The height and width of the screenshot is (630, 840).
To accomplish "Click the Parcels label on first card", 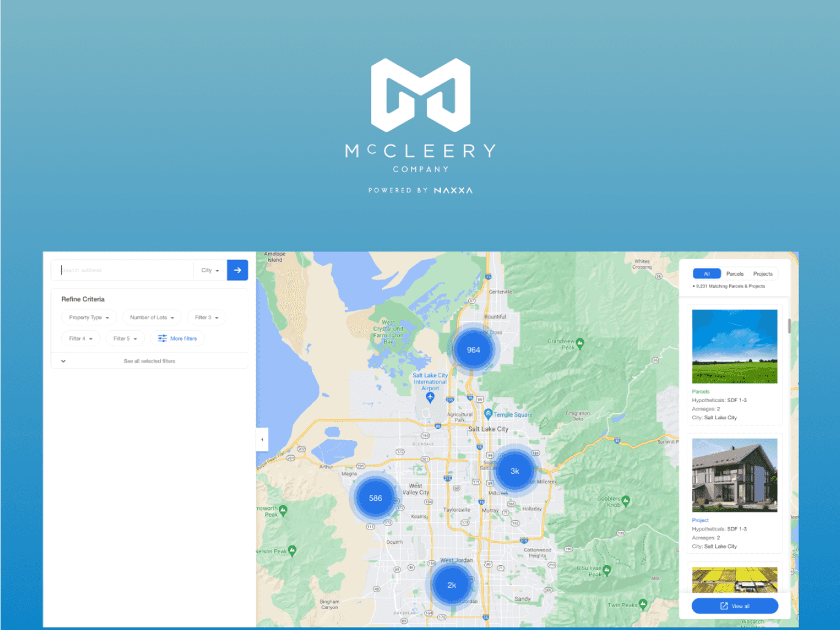I will [x=701, y=392].
